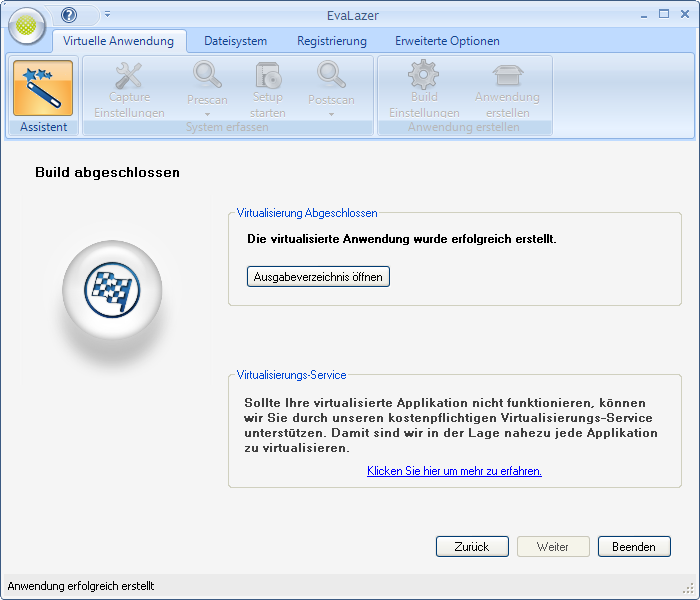
Task: Open the round application orb menu
Action: (27, 26)
